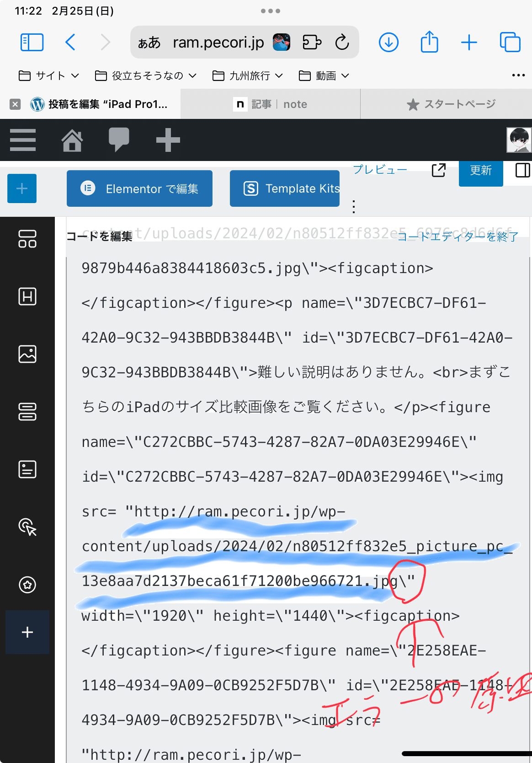
Task: Select the text document sidebar icon
Action: pos(27,469)
